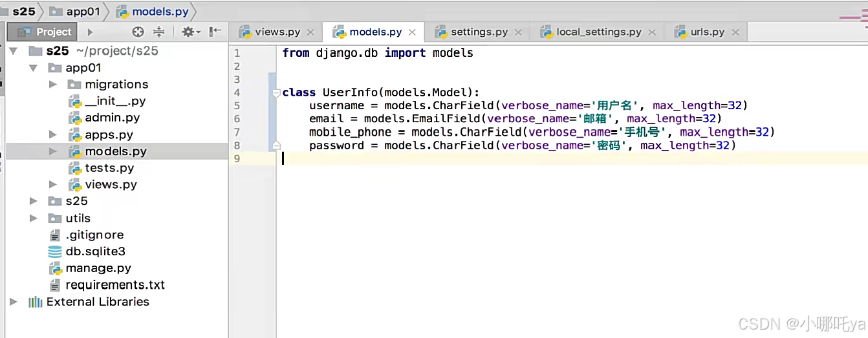The width and height of the screenshot is (868, 338).
Task: Close the models.py editor tab
Action: click(x=412, y=32)
